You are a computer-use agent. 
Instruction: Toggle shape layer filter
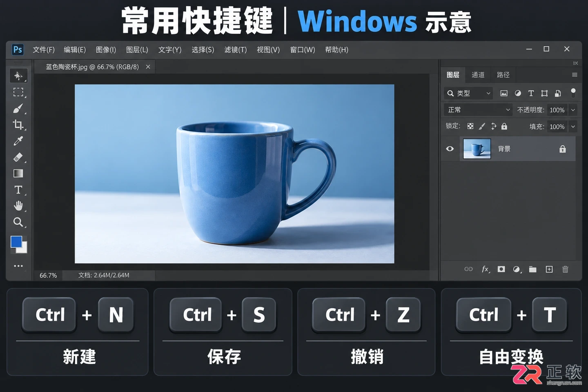(x=544, y=93)
